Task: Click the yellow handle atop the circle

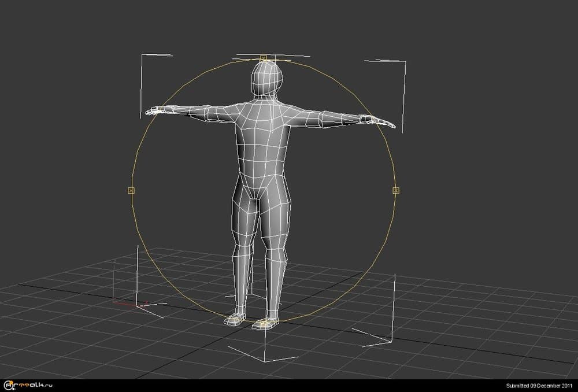Action: pyautogui.click(x=263, y=58)
